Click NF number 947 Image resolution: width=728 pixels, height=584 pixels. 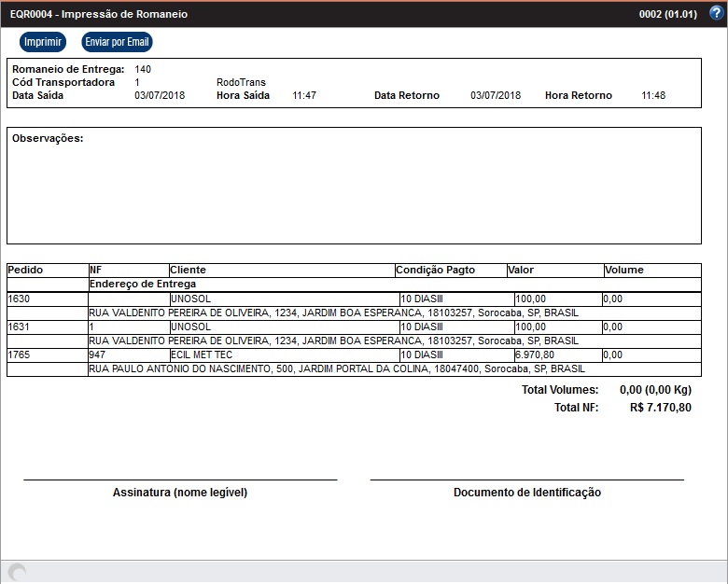pyautogui.click(x=98, y=355)
